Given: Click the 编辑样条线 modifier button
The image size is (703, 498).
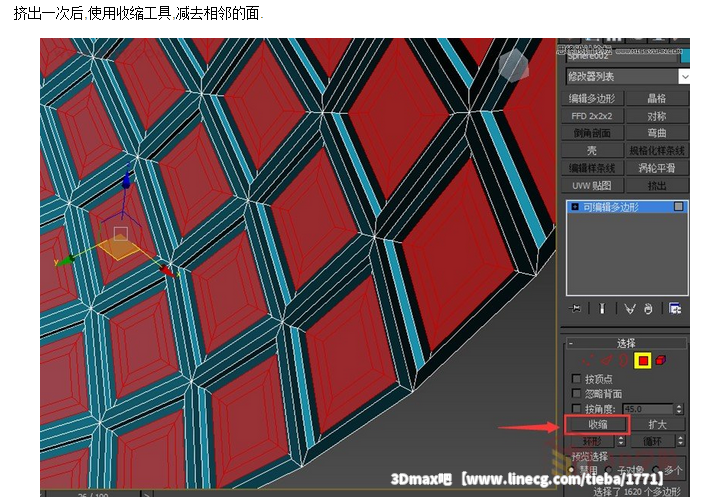Looking at the screenshot, I should (x=592, y=168).
